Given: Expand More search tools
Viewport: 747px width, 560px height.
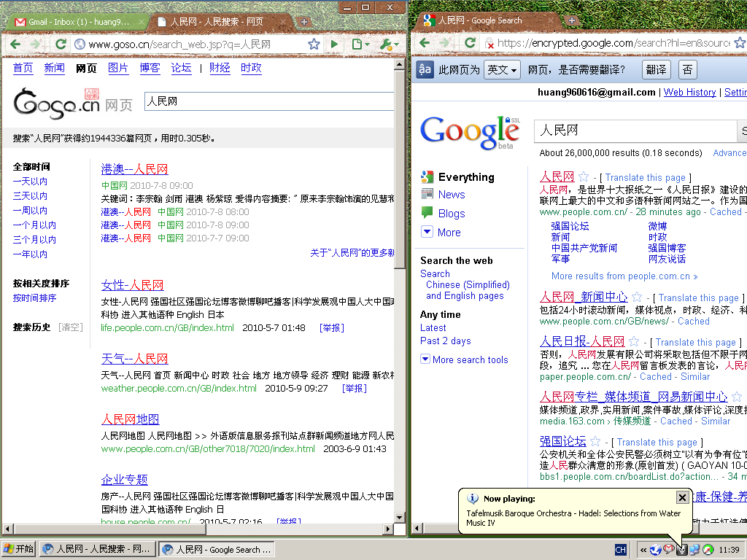Looking at the screenshot, I should [471, 359].
